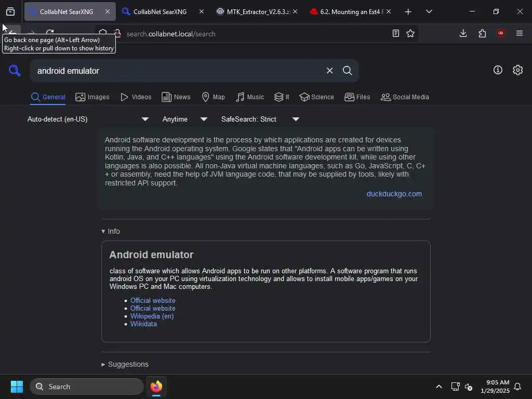Viewport: 532px width, 399px height.
Task: Click the Firefox icon in the taskbar
Action: [156, 387]
